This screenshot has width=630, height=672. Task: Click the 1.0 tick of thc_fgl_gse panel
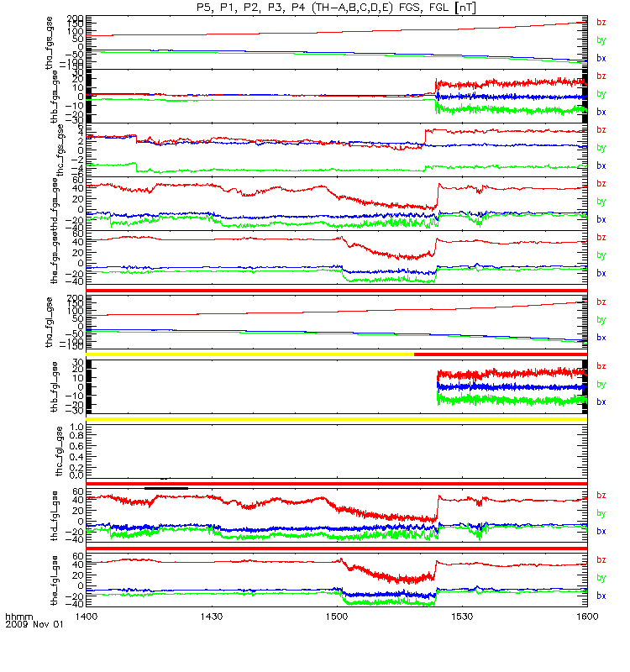pyautogui.click(x=76, y=428)
